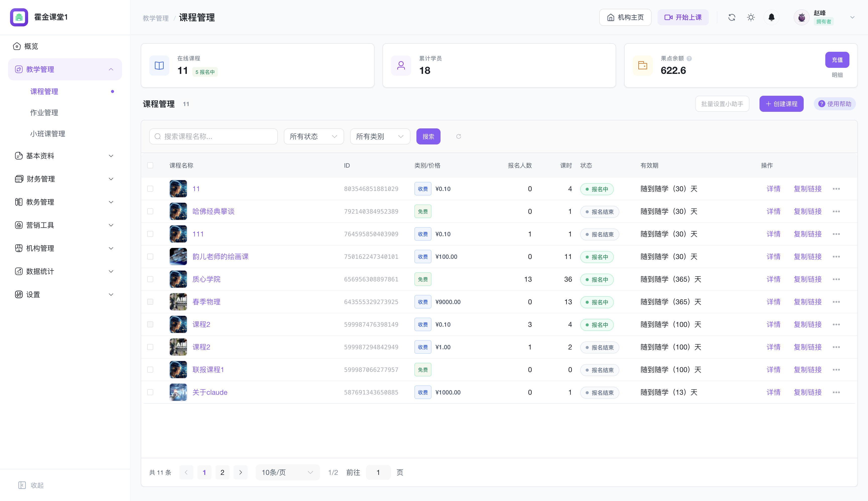This screenshot has height=501, width=868.
Task: Open more actions for course 11
Action: coord(836,189)
